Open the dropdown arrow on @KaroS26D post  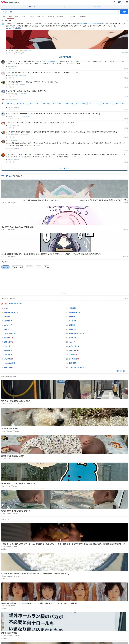[x=127, y=61]
